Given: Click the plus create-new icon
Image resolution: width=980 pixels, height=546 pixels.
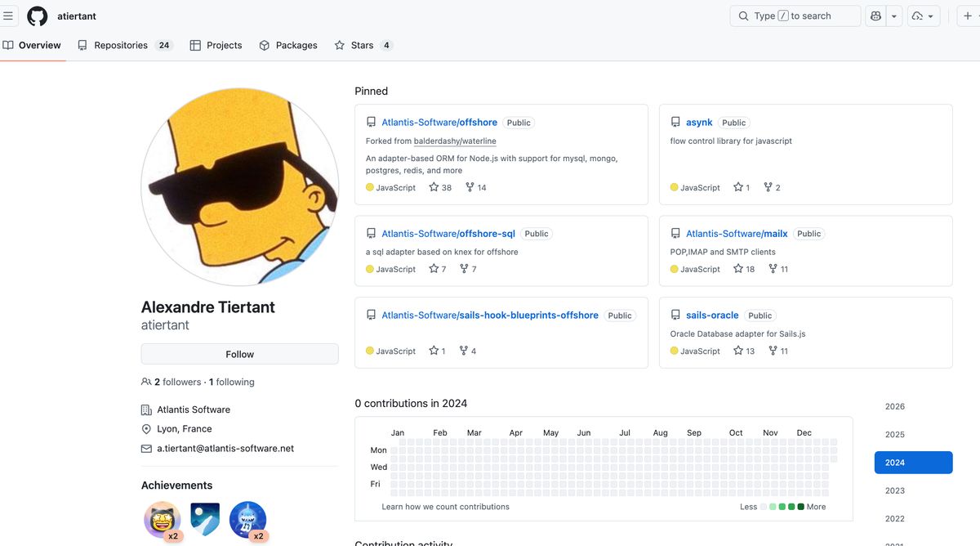Looking at the screenshot, I should point(968,16).
